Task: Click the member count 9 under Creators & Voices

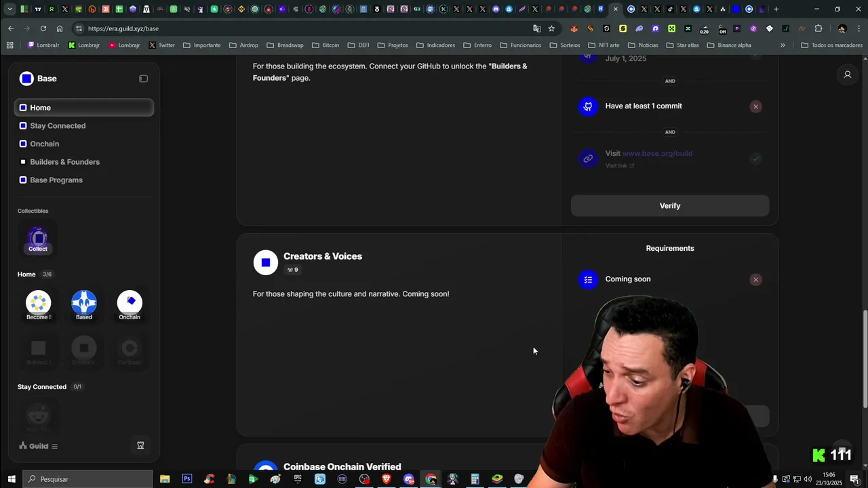Action: 292,270
